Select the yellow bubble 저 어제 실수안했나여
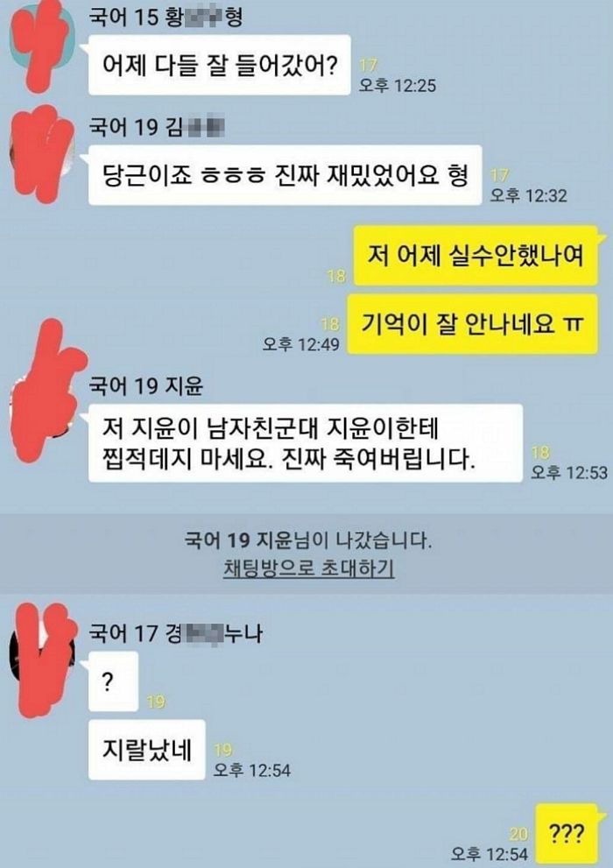The image size is (613, 868). (x=476, y=256)
